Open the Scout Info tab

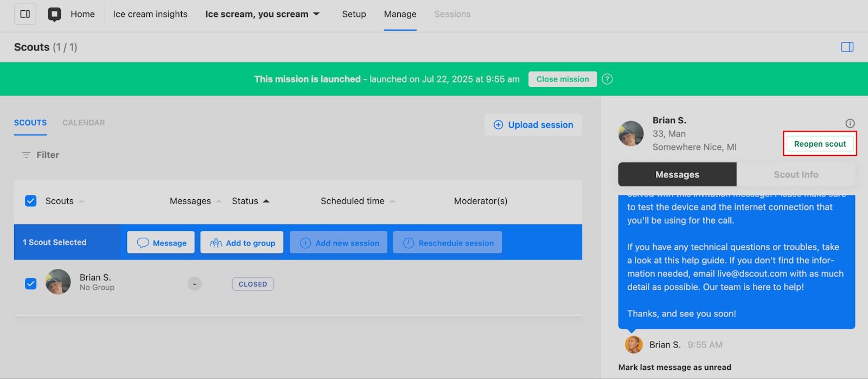click(795, 174)
